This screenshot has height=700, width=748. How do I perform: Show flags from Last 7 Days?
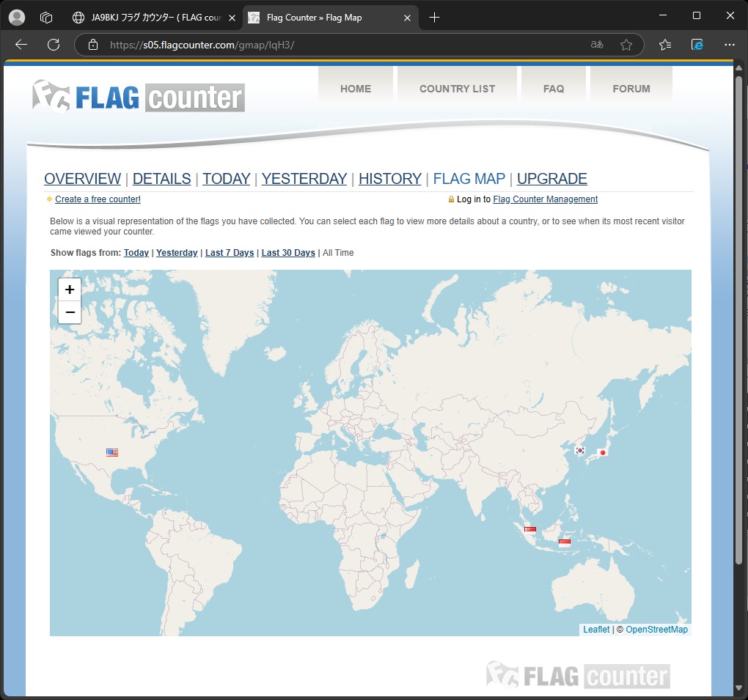click(230, 253)
